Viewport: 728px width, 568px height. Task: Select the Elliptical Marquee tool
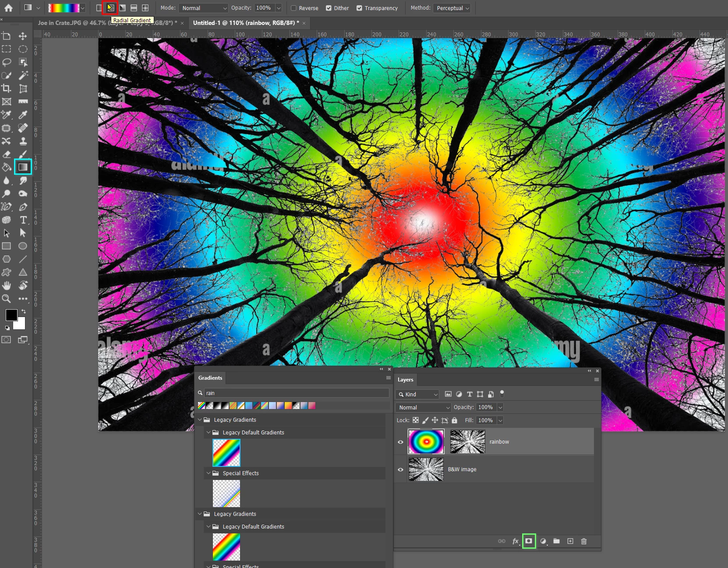point(23,49)
